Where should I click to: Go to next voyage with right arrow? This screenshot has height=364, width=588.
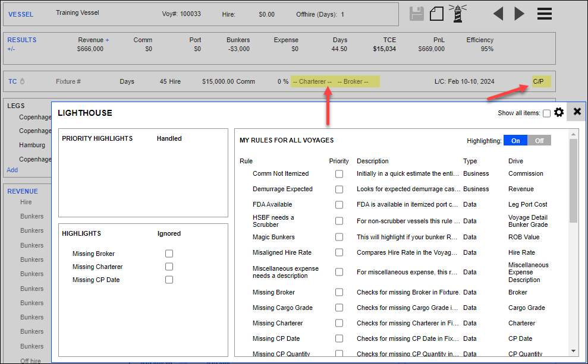pyautogui.click(x=519, y=14)
